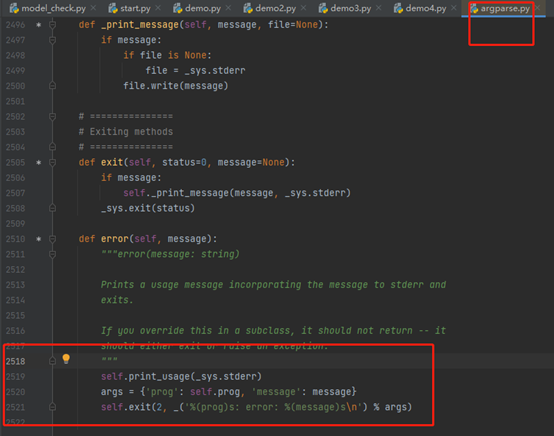
Task: Fold the Exiting methods comment block
Action: click(x=52, y=117)
